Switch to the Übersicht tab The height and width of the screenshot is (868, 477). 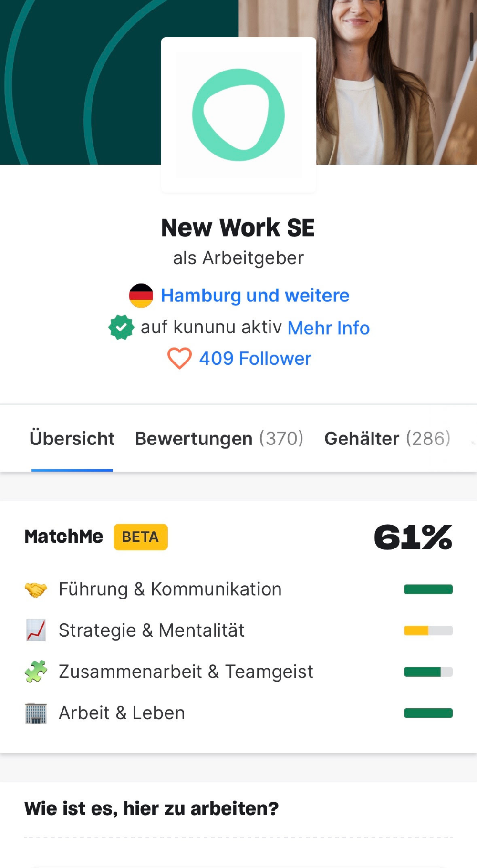72,438
